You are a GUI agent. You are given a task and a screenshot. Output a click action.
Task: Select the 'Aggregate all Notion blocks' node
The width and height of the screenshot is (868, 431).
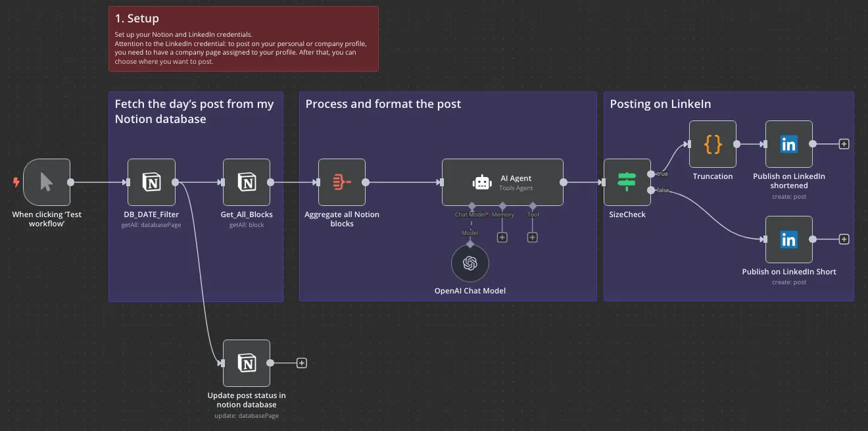click(x=342, y=182)
